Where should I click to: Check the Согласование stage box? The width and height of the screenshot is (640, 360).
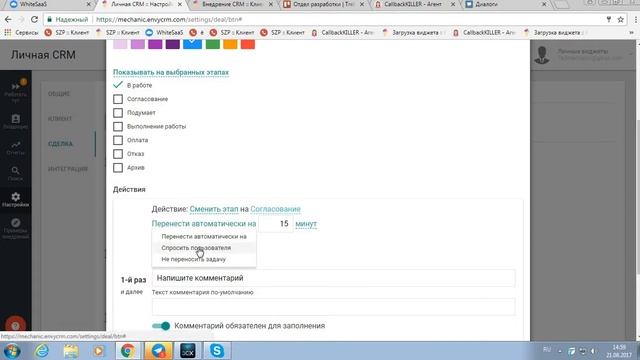[118, 99]
